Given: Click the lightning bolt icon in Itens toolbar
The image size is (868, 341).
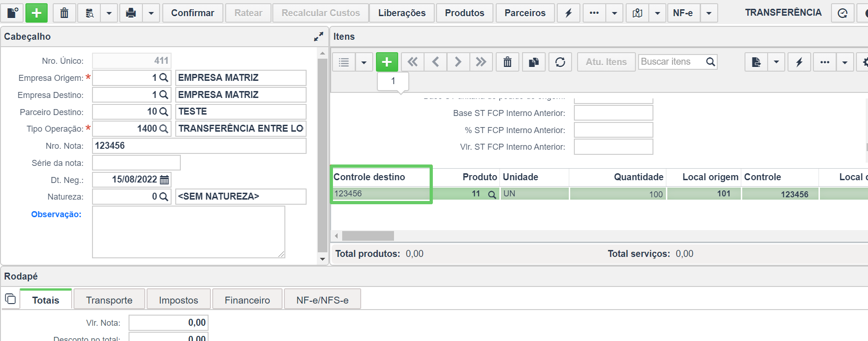Looking at the screenshot, I should point(799,62).
